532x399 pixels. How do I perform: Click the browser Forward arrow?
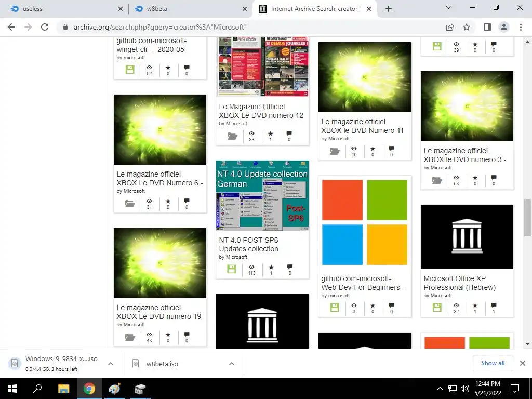click(x=28, y=27)
